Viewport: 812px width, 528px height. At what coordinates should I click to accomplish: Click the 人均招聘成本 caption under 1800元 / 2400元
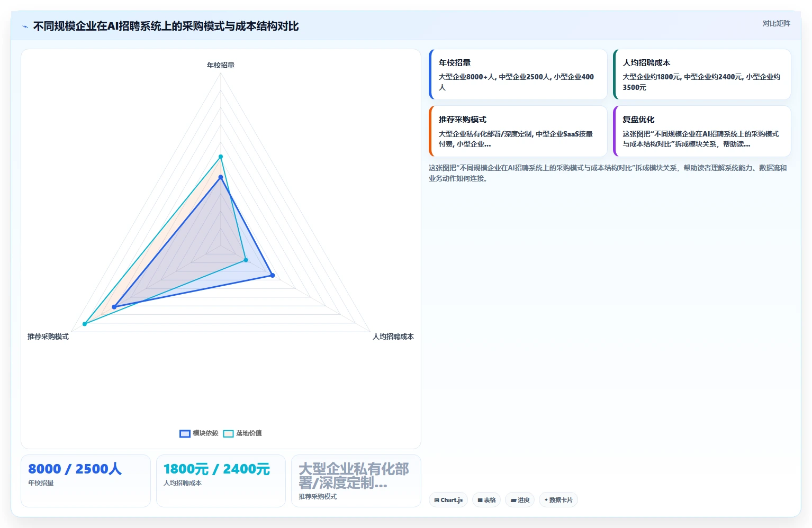click(x=183, y=483)
